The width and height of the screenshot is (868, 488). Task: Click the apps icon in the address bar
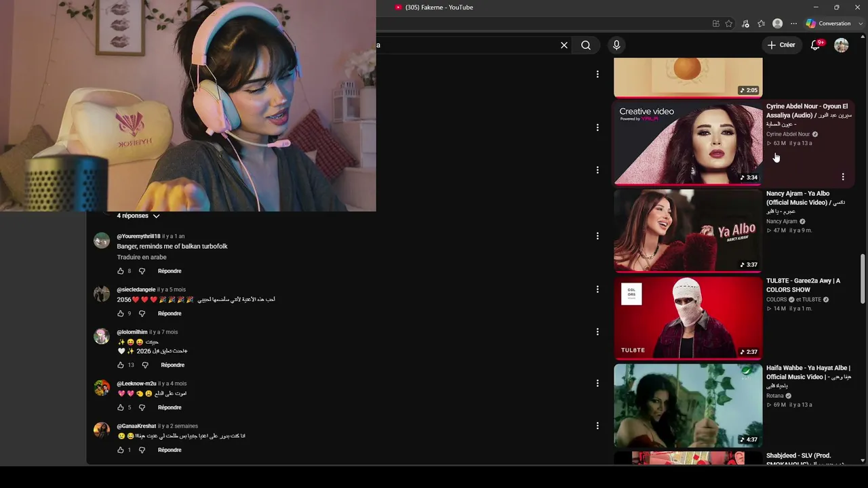coord(715,24)
